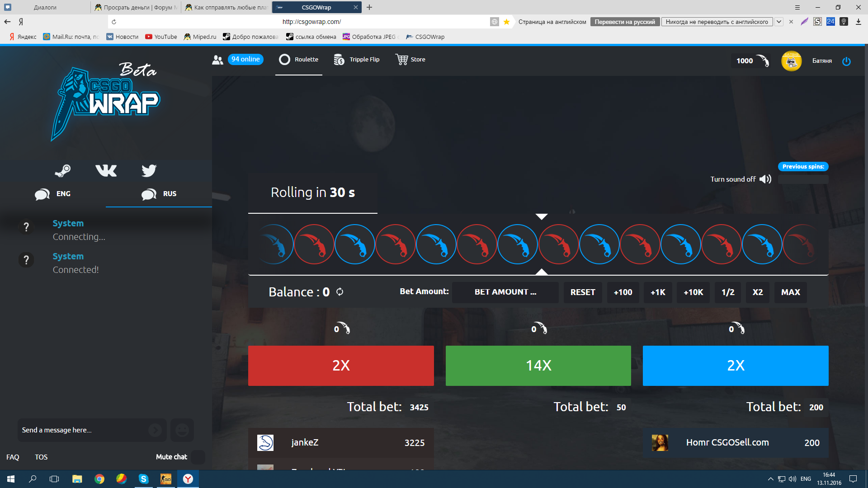Switch to the Диалоги browser tab

click(x=45, y=7)
